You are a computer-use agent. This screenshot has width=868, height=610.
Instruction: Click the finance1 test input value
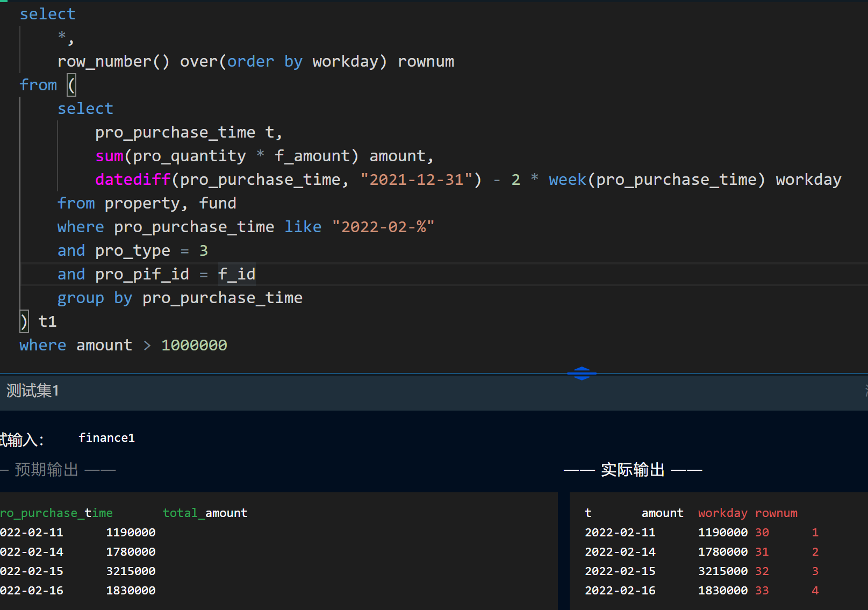point(106,437)
